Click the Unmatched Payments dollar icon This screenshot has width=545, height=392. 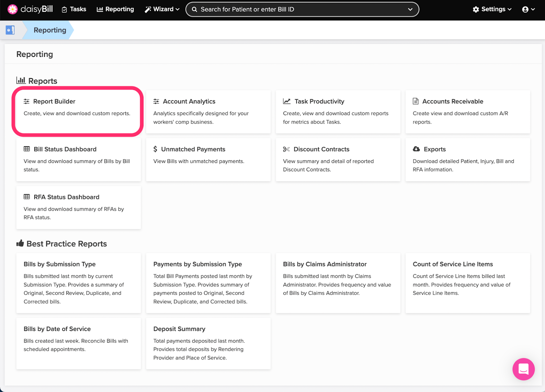click(x=155, y=149)
